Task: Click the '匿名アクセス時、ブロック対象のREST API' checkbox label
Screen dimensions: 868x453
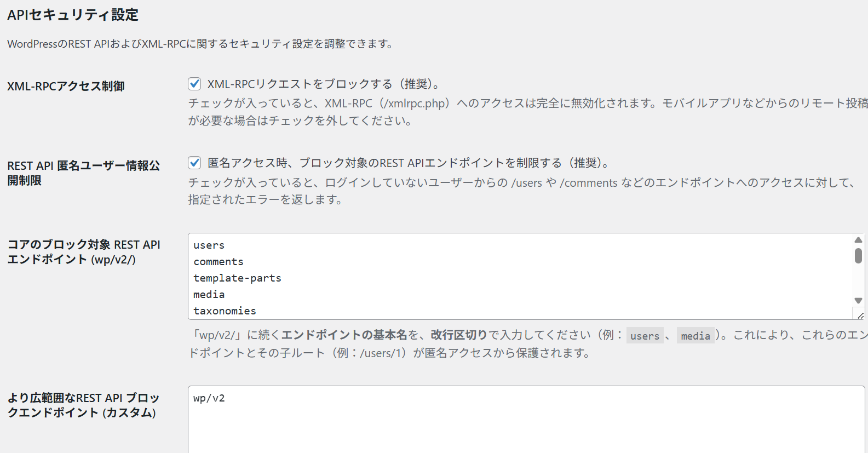Action: (408, 163)
